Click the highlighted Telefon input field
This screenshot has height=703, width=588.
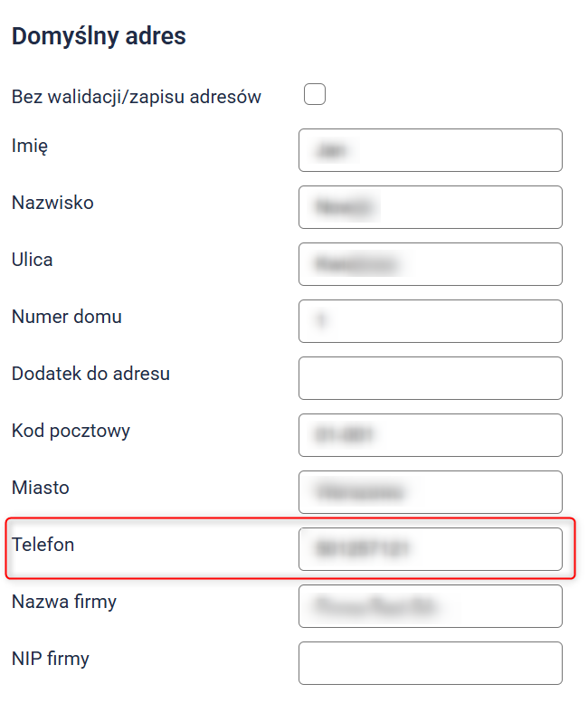(x=430, y=549)
